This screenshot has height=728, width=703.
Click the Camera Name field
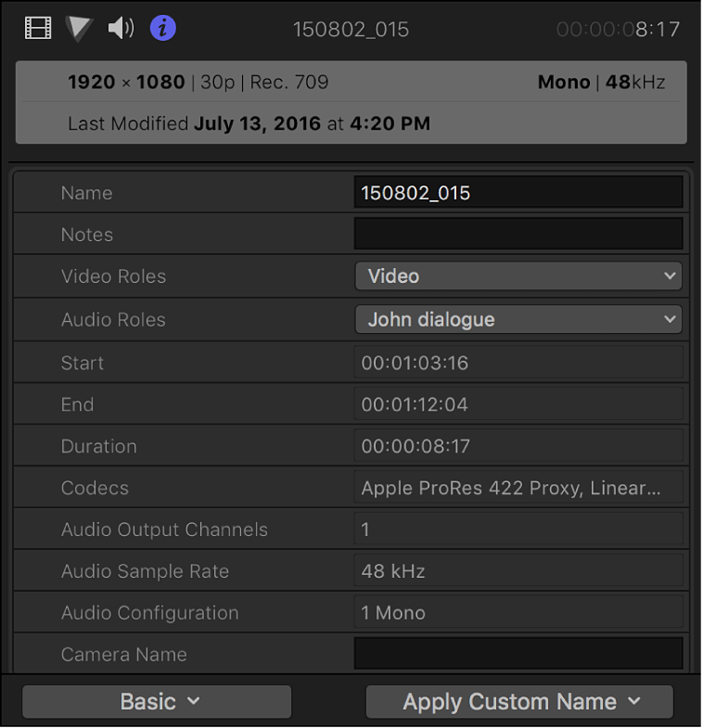point(518,654)
